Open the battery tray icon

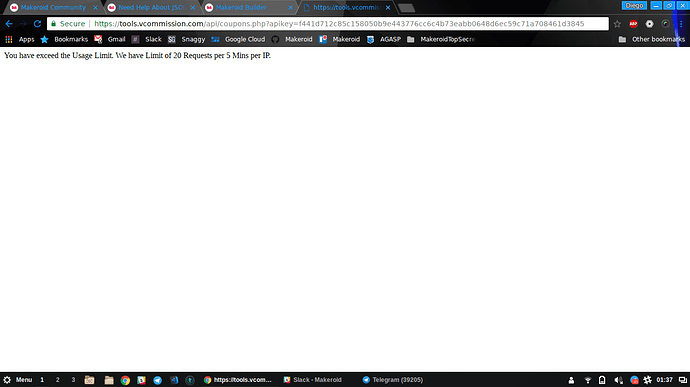(602, 380)
